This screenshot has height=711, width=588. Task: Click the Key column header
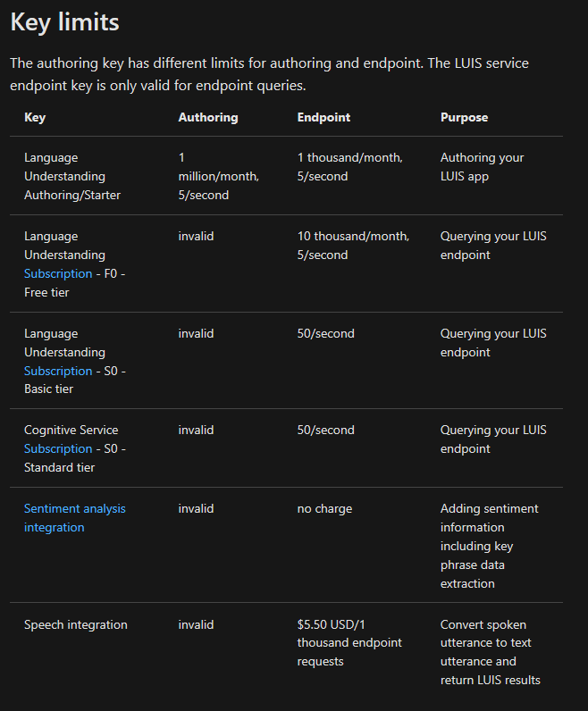(x=35, y=117)
